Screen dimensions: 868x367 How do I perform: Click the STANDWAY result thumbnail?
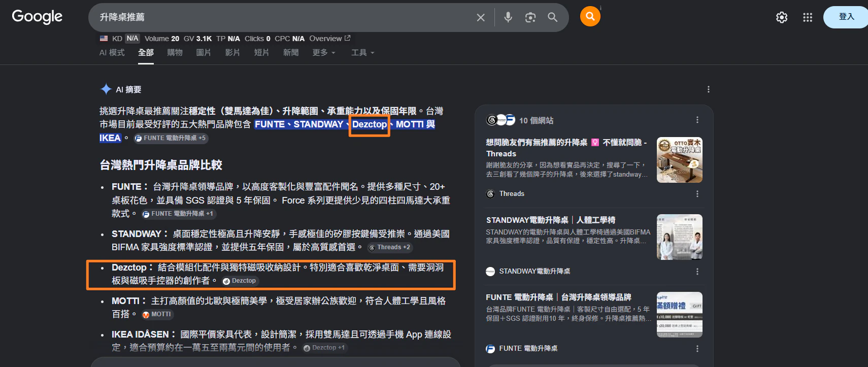click(680, 237)
